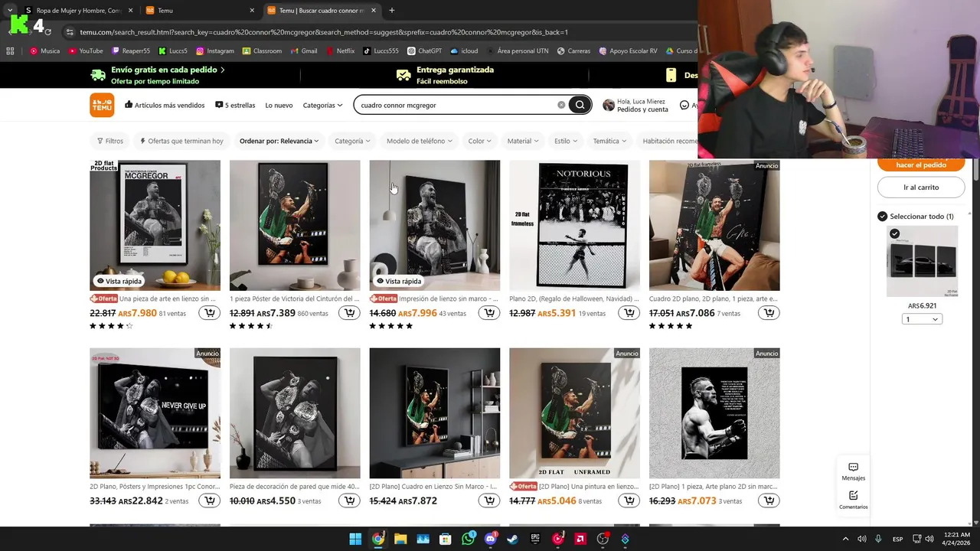Uncheck the cart item thumbnail checkbox
980x551 pixels.
[x=894, y=233]
